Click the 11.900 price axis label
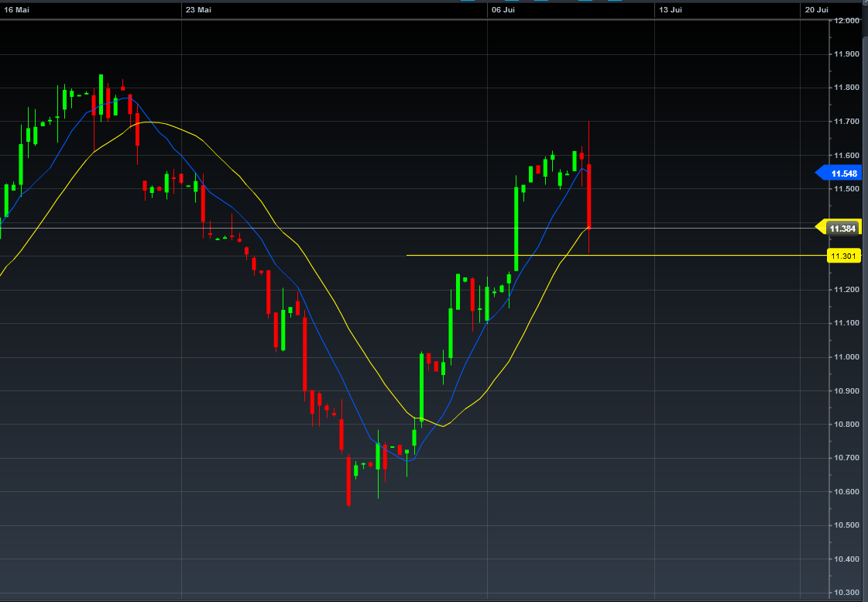The image size is (868, 602). pos(847,53)
